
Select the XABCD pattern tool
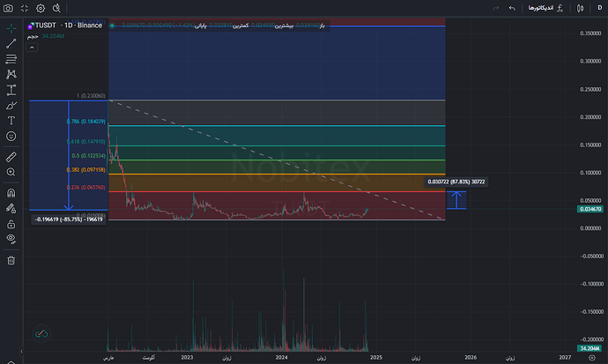[x=11, y=74]
